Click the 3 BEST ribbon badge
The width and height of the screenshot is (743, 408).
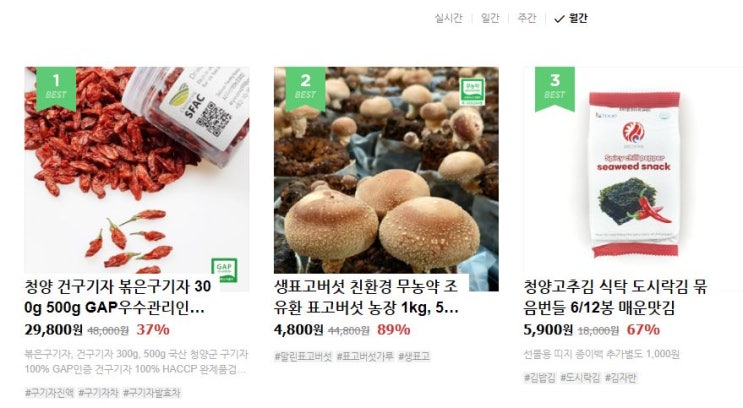point(554,89)
